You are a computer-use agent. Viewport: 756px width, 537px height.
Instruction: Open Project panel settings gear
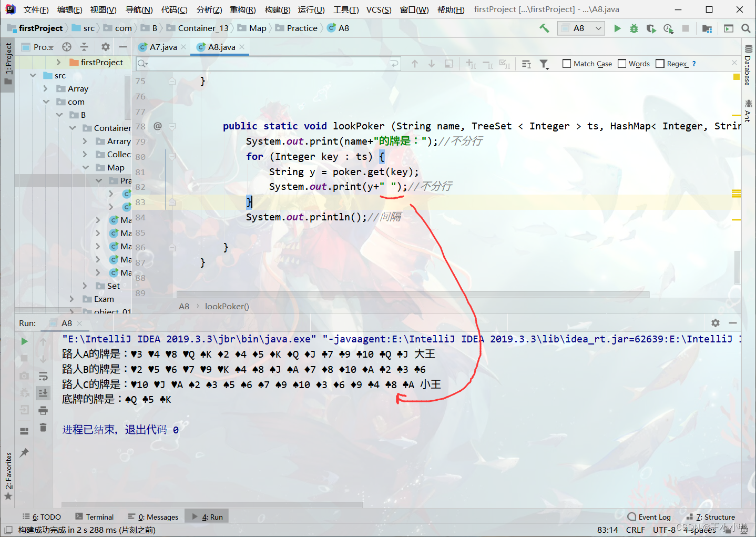point(106,47)
